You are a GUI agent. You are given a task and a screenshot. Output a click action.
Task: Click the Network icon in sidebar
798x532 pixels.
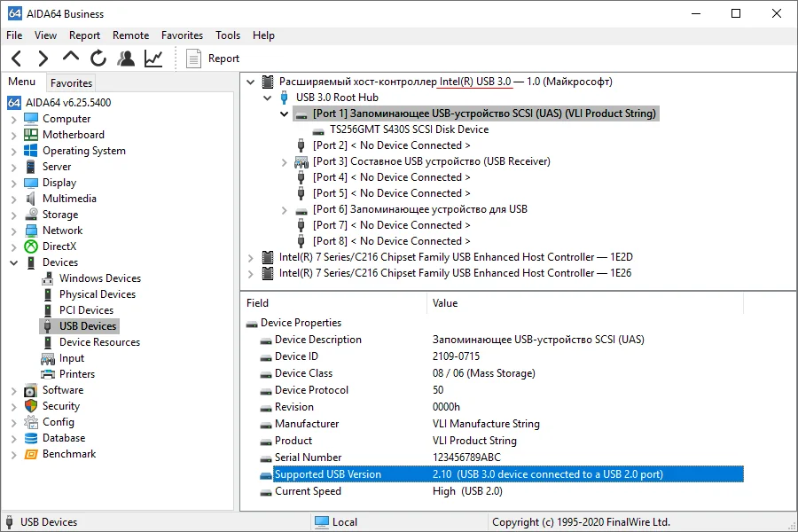pos(31,231)
